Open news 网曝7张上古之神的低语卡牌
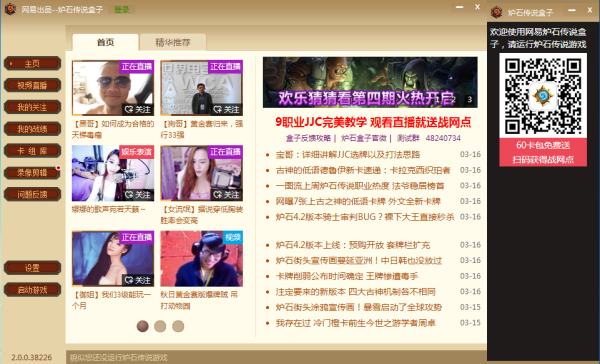 (358, 201)
